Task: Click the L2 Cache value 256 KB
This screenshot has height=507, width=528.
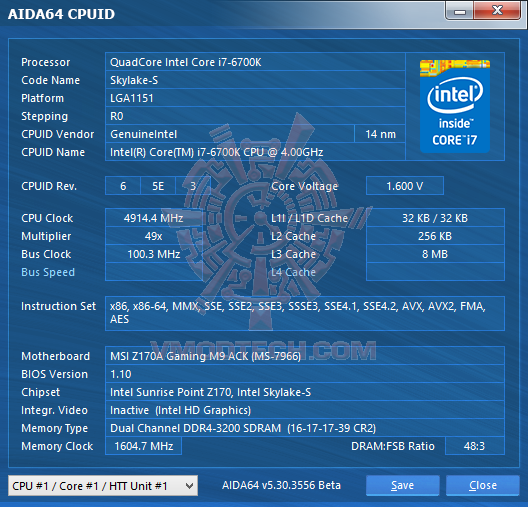Action: (x=435, y=236)
